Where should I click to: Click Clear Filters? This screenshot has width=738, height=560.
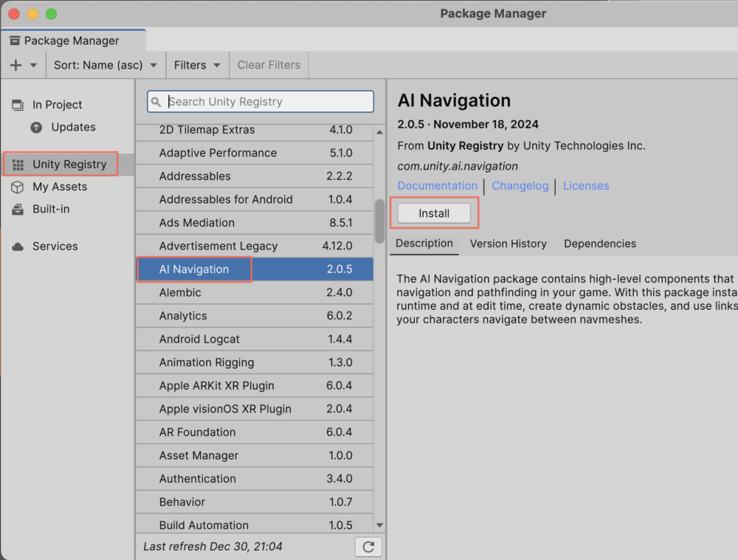coord(268,64)
